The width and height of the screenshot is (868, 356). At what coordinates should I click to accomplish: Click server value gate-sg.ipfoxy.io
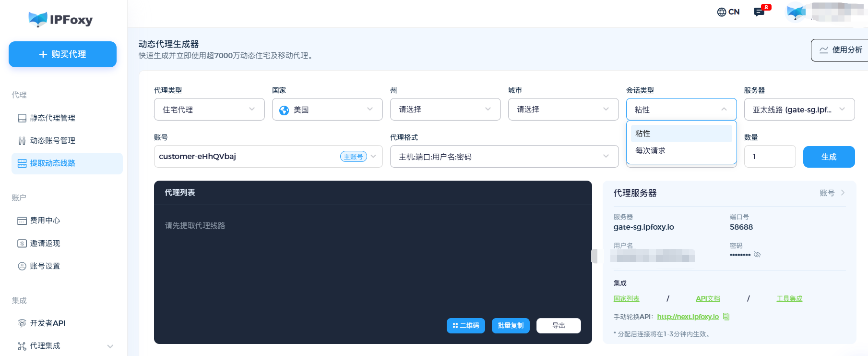point(643,227)
